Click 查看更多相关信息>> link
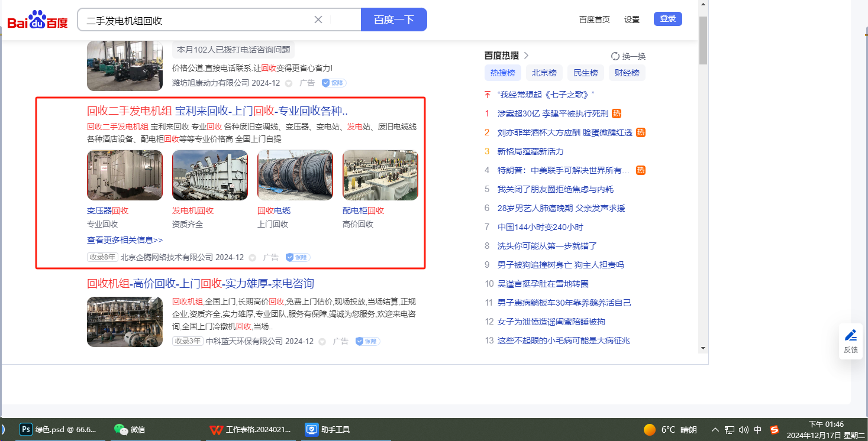 125,240
